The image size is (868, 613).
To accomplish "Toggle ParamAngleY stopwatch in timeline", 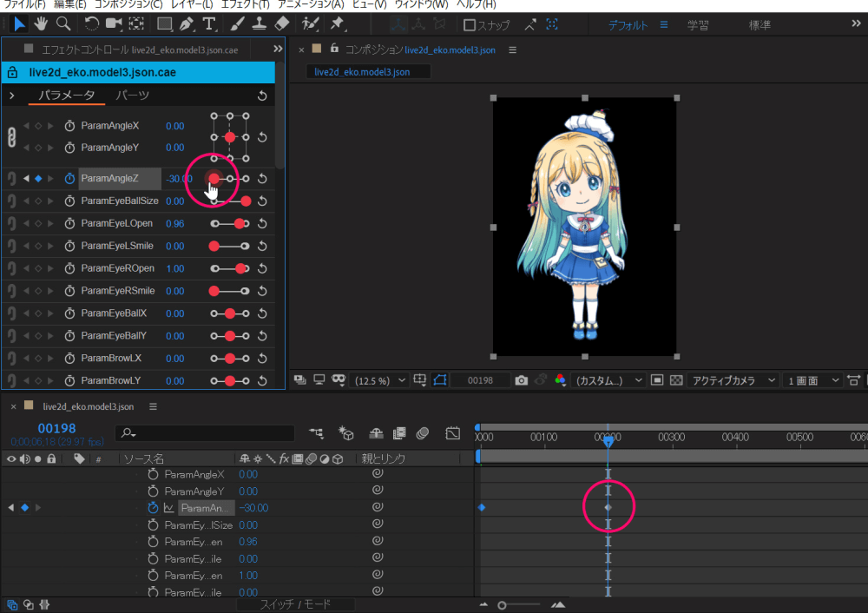I will (153, 491).
